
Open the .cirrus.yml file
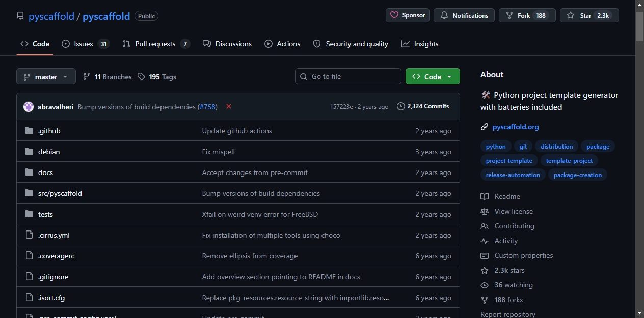(x=54, y=235)
